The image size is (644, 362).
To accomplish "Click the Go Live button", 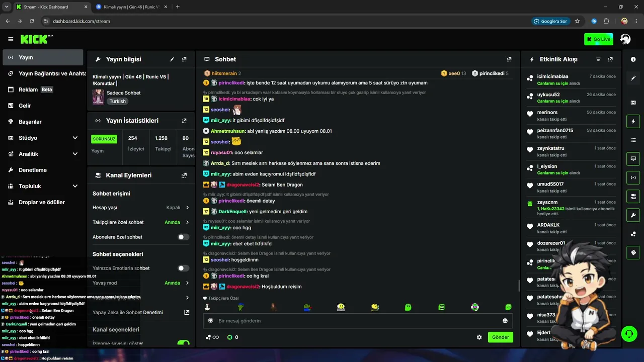I will coord(599,39).
